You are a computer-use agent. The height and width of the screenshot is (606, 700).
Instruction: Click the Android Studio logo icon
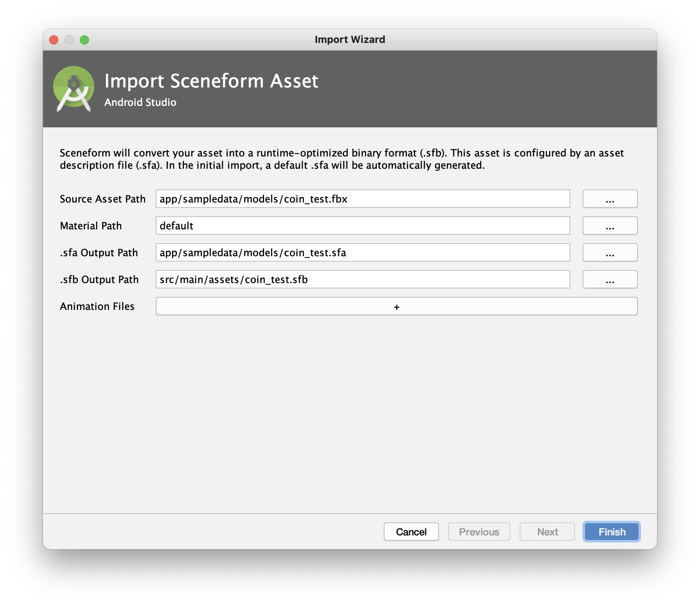coord(73,89)
